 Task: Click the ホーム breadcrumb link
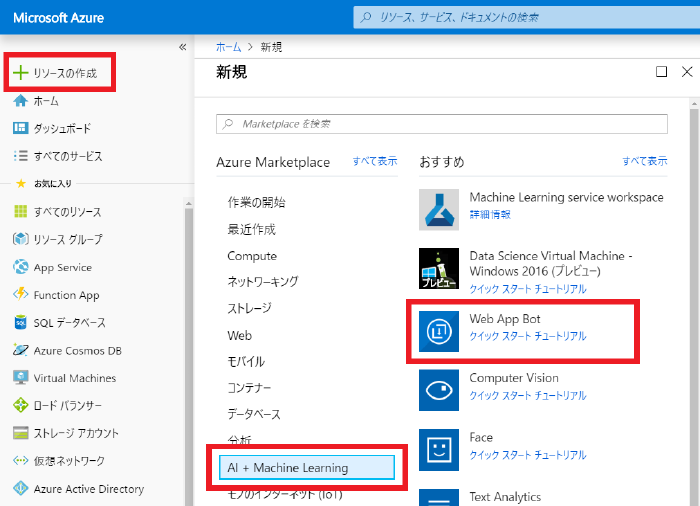tap(228, 47)
